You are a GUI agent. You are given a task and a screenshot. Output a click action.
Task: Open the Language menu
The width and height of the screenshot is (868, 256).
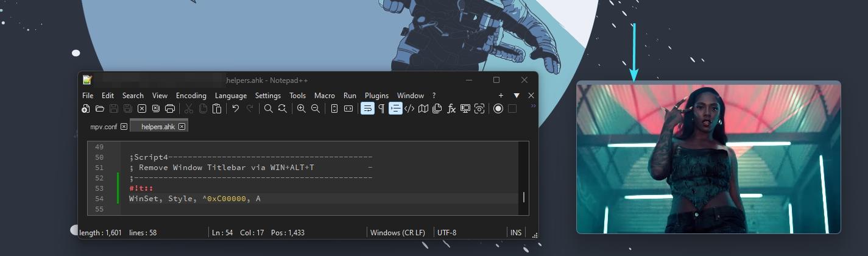(x=231, y=96)
